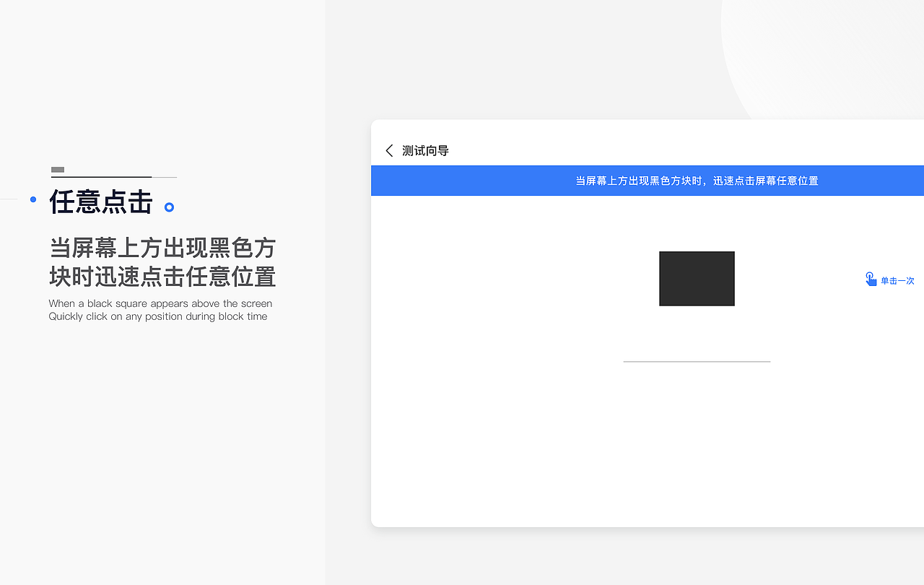Image resolution: width=924 pixels, height=585 pixels.
Task: Click the small gray chip above the title
Action: point(57,170)
